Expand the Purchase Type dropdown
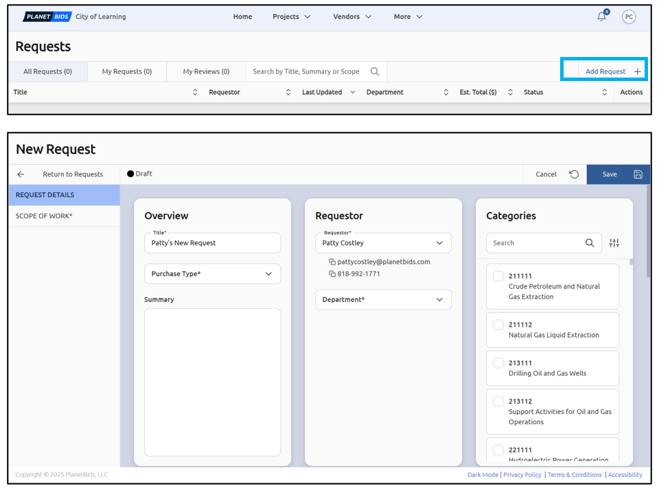 tap(212, 273)
